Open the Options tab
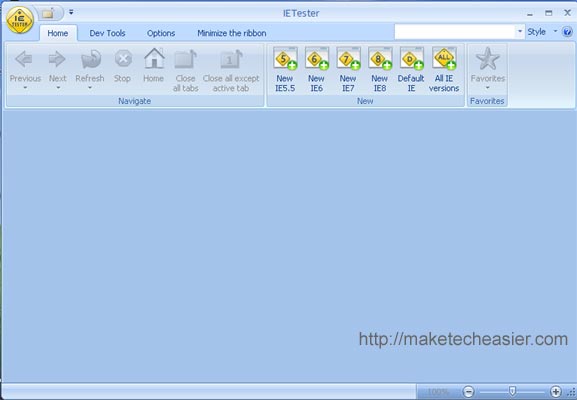The image size is (577, 400). tap(161, 33)
